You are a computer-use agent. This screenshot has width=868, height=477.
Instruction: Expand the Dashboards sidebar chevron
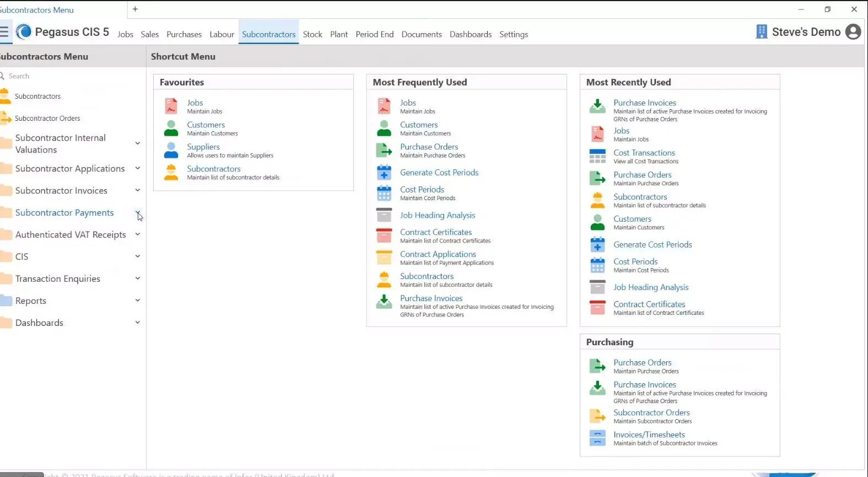point(138,323)
